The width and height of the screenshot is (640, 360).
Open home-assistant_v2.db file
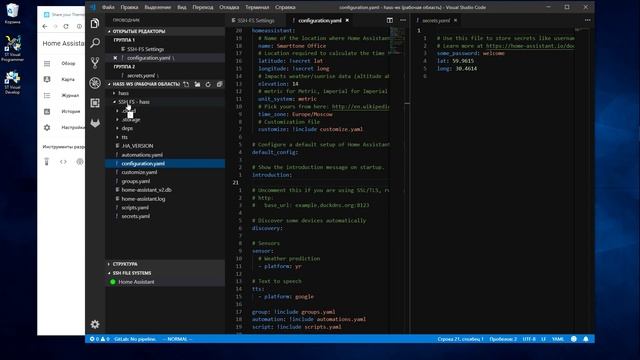(x=146, y=190)
